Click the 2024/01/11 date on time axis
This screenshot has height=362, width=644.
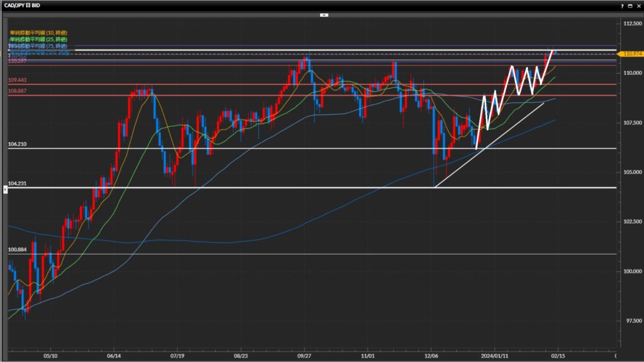coord(495,354)
